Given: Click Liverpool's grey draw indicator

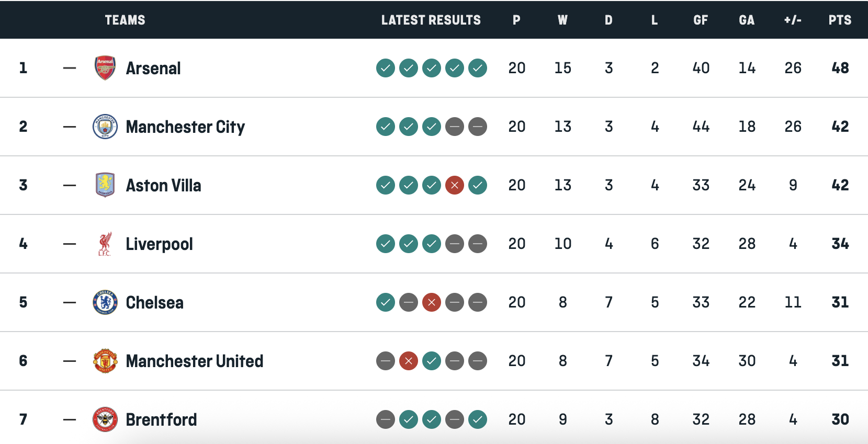Looking at the screenshot, I should [455, 243].
